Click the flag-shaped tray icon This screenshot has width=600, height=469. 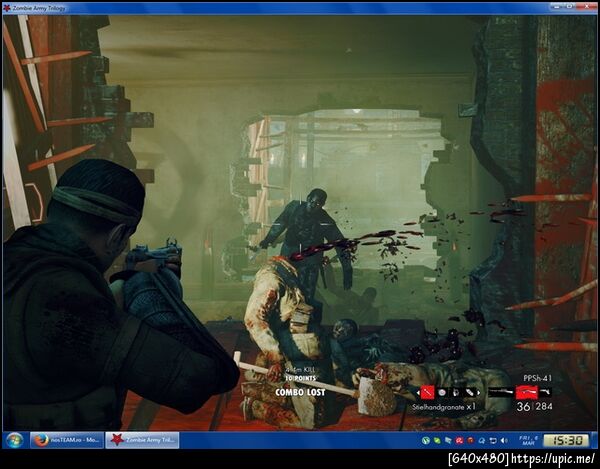(x=448, y=441)
